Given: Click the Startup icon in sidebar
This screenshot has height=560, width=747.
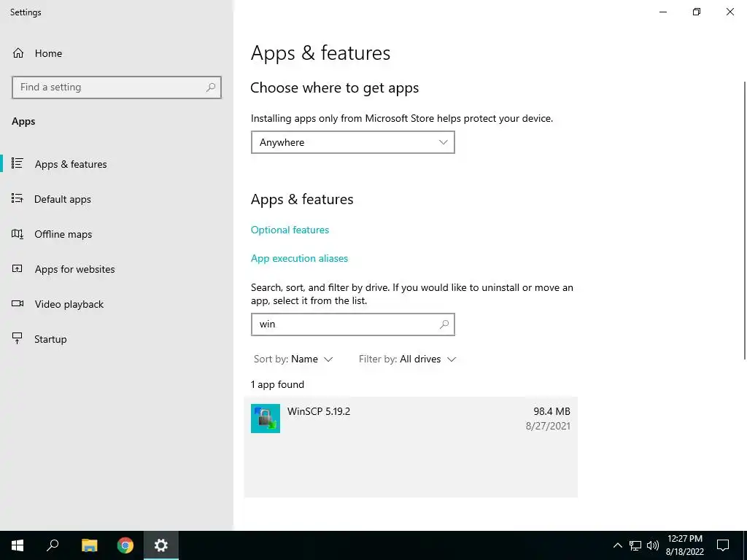Looking at the screenshot, I should point(18,338).
